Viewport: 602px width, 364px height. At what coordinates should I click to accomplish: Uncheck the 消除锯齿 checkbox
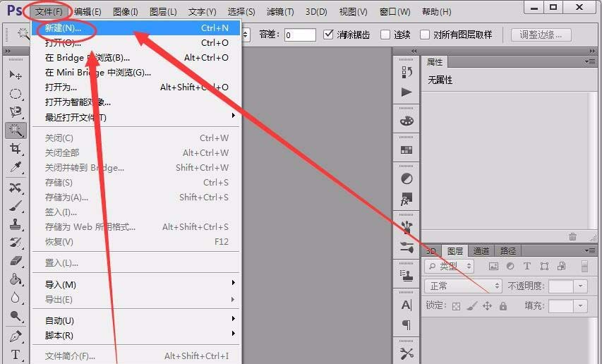pyautogui.click(x=328, y=35)
